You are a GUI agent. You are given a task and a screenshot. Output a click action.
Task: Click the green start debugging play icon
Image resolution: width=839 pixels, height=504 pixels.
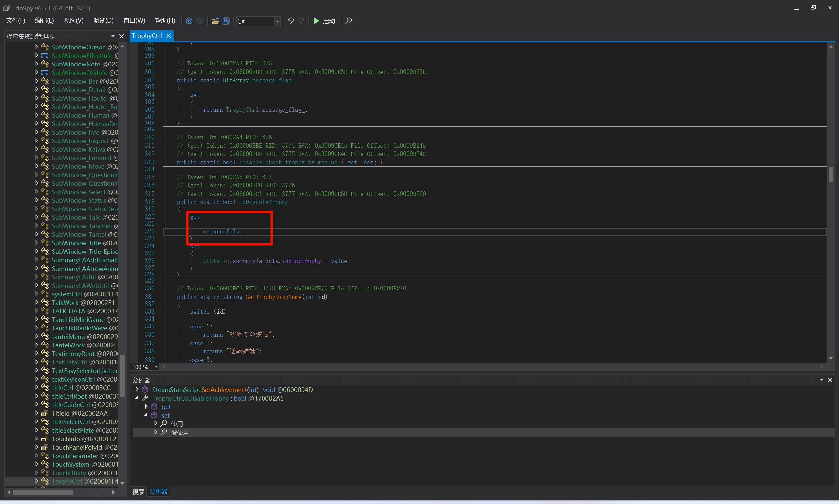(316, 21)
